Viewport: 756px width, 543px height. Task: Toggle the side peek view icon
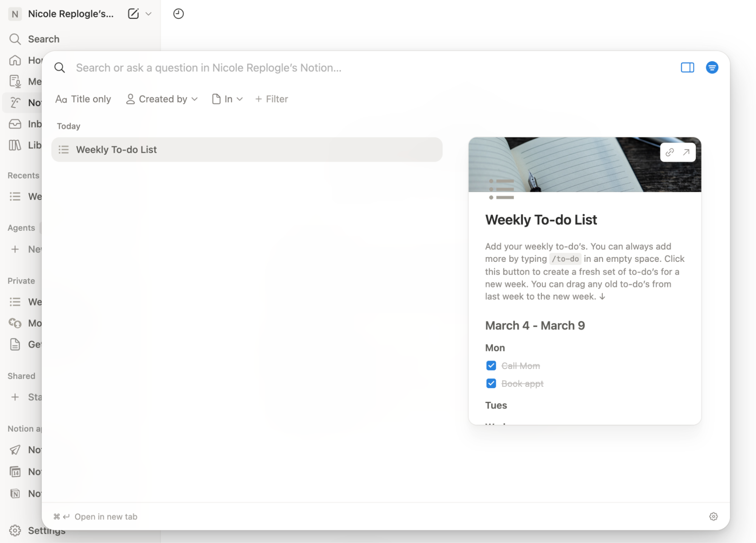pos(687,67)
